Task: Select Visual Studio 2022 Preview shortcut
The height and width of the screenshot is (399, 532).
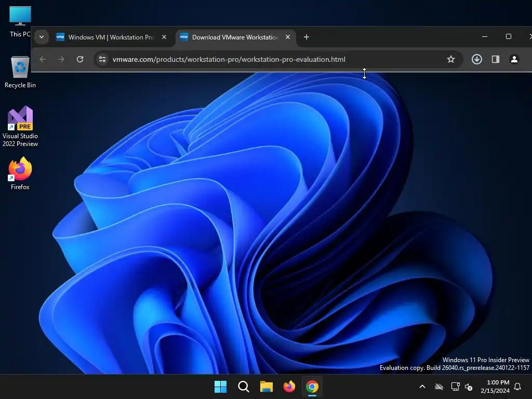Action: click(x=20, y=127)
